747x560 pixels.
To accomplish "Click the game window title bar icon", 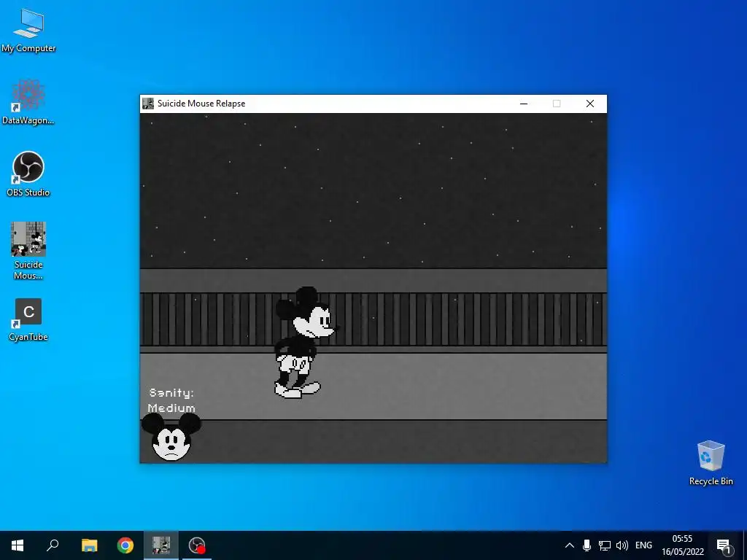I will pos(148,104).
